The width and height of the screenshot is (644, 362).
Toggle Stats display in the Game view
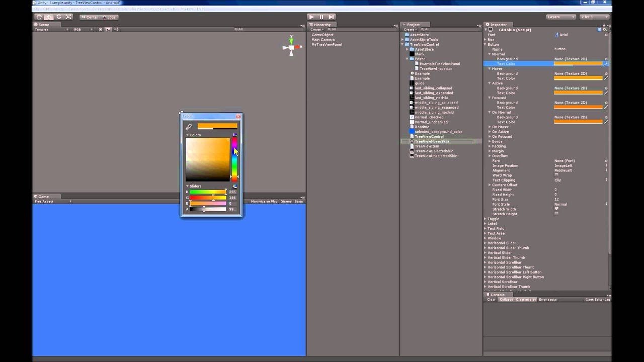pos(298,201)
